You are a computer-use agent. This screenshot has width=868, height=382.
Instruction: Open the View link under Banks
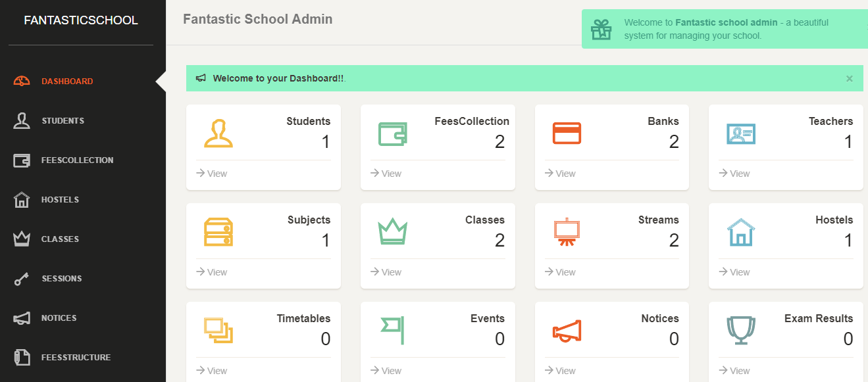pos(560,173)
